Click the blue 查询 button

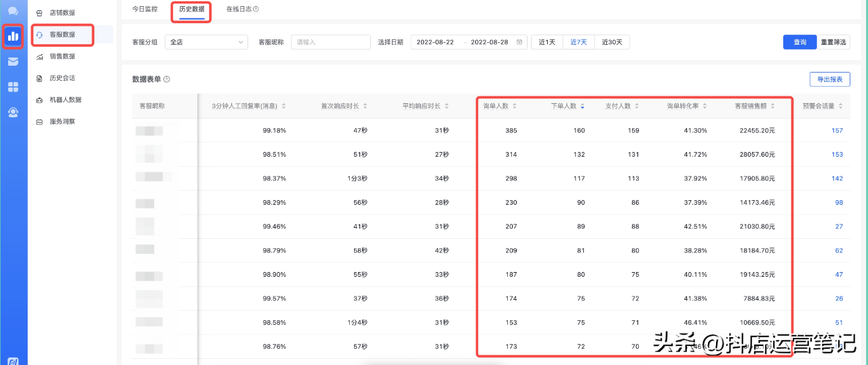click(x=800, y=42)
